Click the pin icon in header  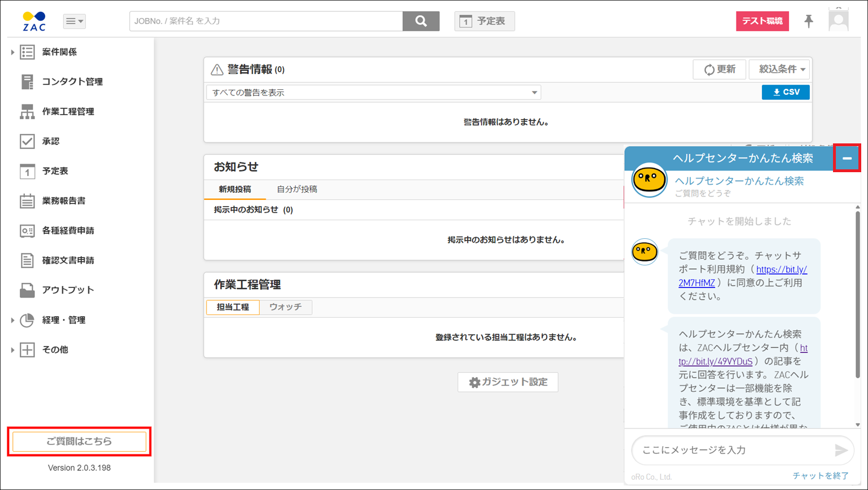809,21
